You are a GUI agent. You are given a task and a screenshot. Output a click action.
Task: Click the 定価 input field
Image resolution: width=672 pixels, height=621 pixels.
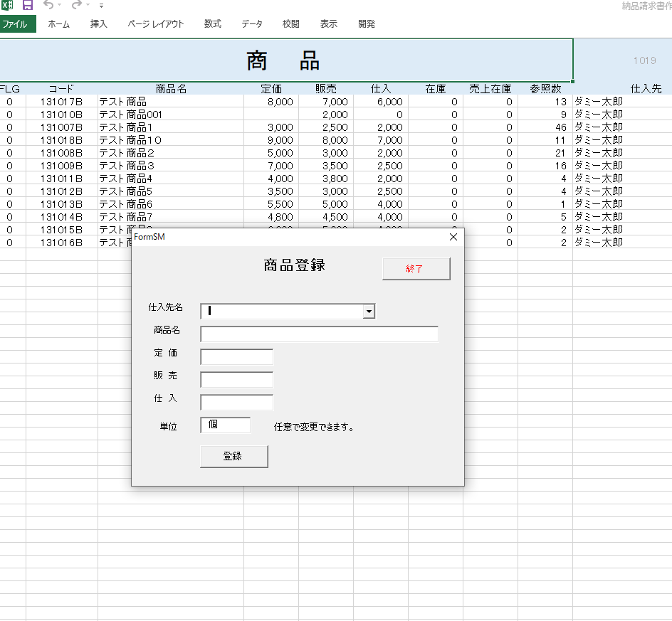(236, 357)
